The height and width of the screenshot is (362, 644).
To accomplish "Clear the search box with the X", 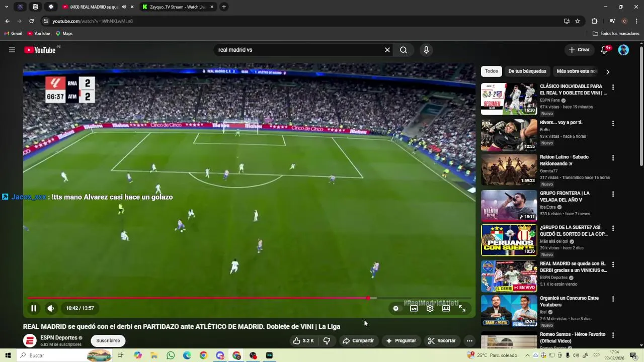I will 387,50.
